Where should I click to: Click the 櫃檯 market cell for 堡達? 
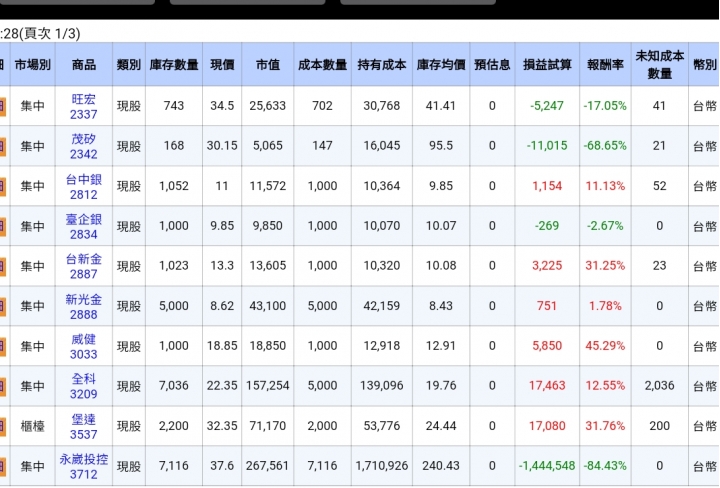coord(33,426)
